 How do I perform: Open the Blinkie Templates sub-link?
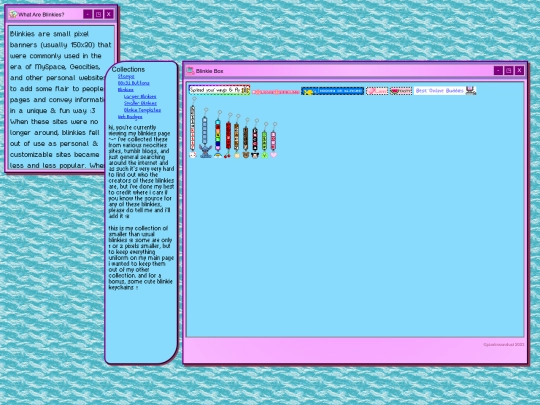[143, 110]
